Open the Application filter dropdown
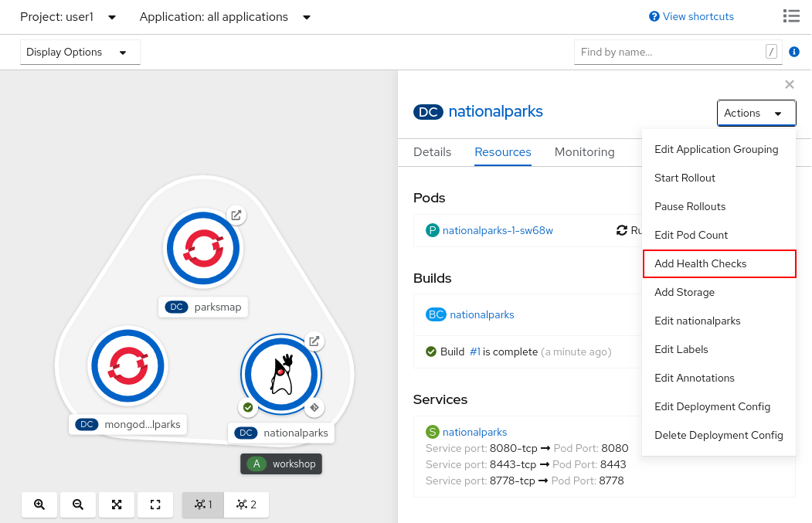The width and height of the screenshot is (812, 523). [x=226, y=17]
